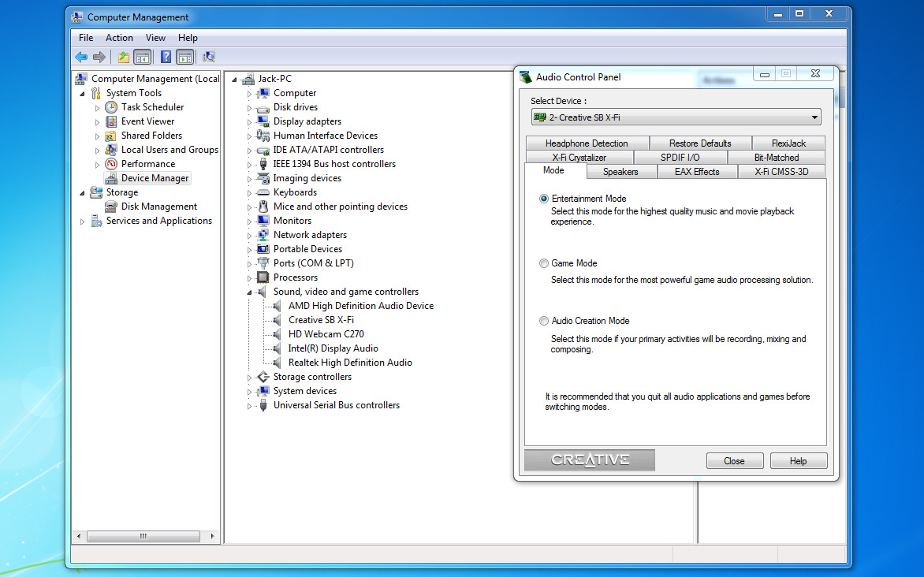Open the File menu
Screen dimensions: 924x577
click(86, 38)
